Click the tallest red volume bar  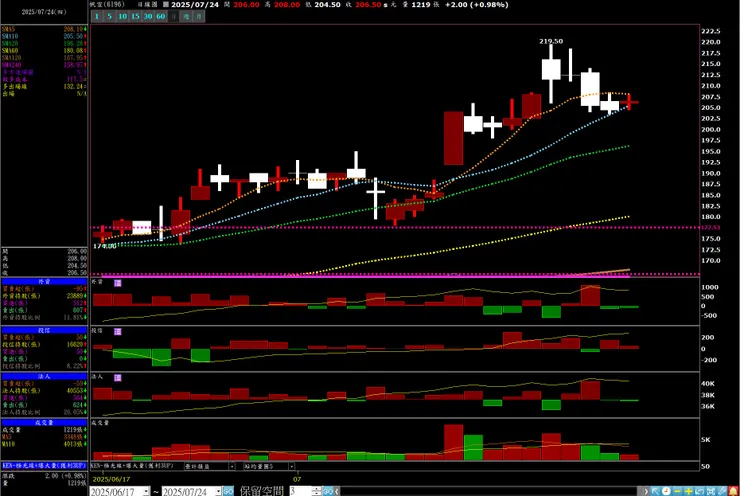454,442
